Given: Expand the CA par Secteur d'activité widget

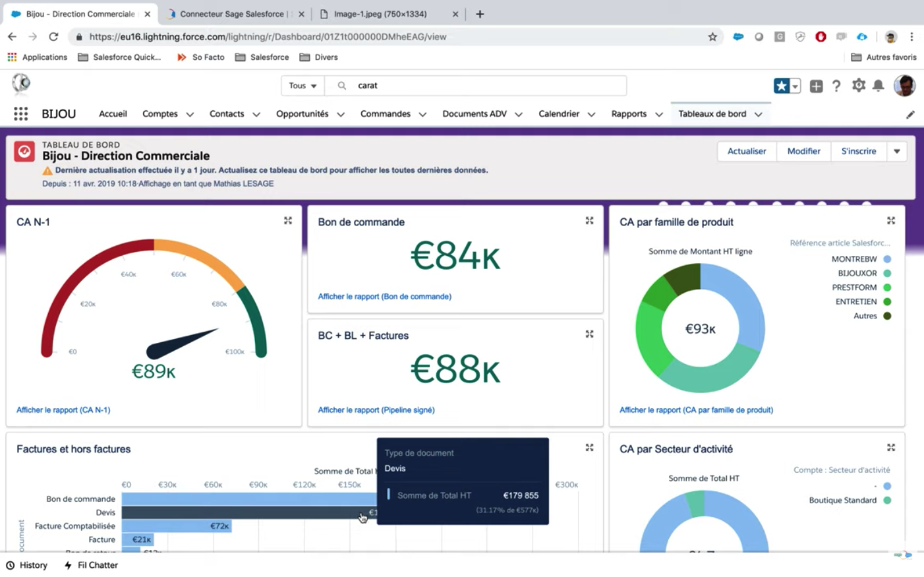Looking at the screenshot, I should [891, 448].
